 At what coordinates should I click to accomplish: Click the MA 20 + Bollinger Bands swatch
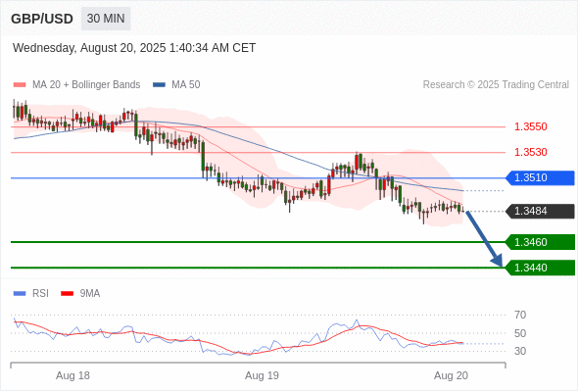click(x=20, y=85)
